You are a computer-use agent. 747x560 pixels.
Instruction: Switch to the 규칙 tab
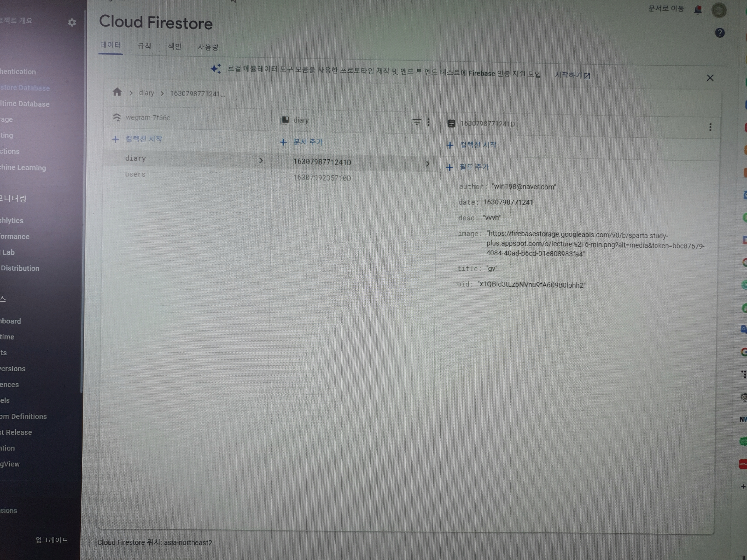pos(144,46)
